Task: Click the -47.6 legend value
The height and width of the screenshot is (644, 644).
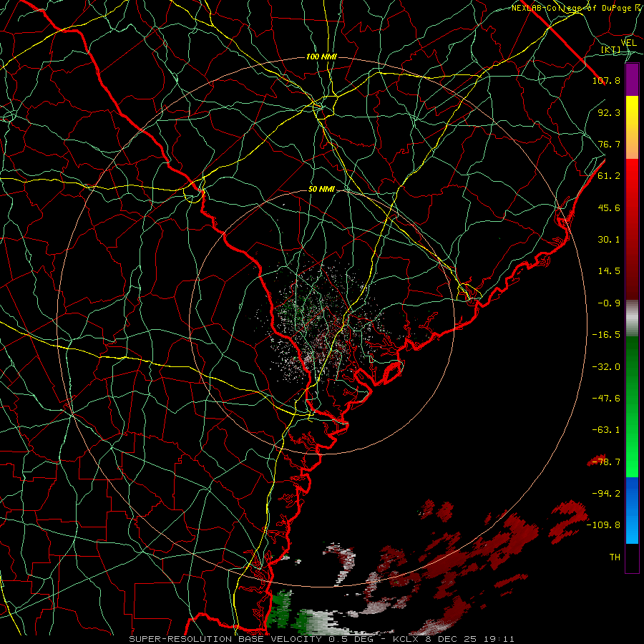Action: tap(606, 399)
